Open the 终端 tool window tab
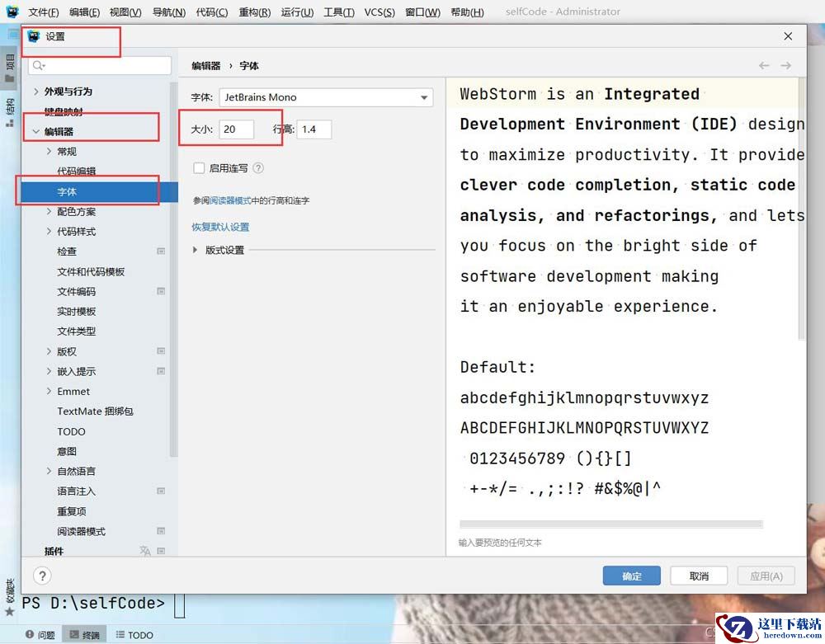The image size is (825, 644). click(x=85, y=635)
